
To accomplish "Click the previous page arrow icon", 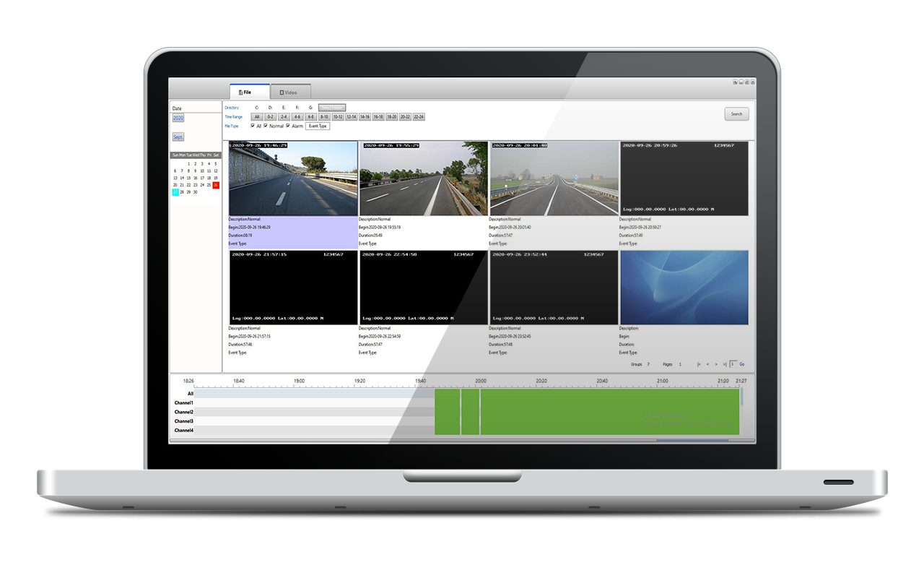I will coord(708,364).
